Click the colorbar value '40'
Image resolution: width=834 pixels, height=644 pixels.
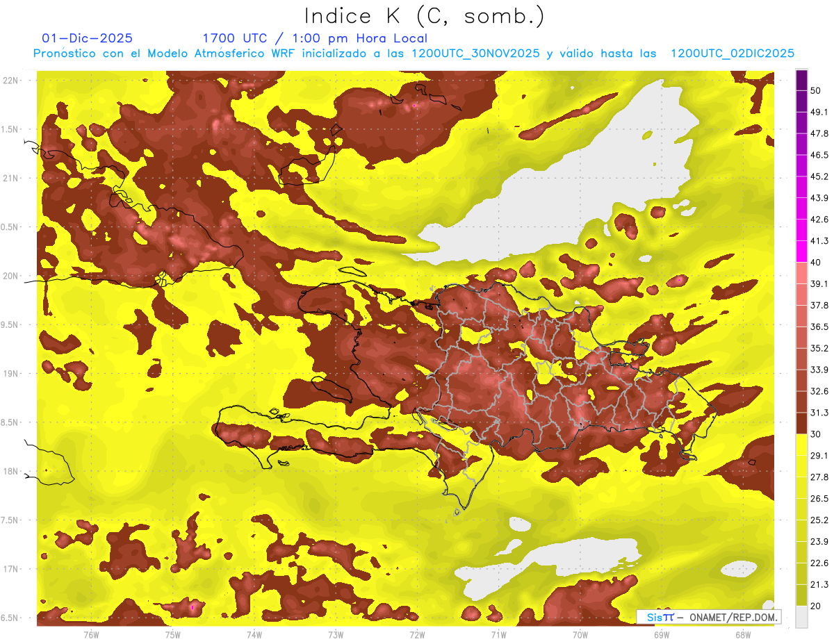816,262
